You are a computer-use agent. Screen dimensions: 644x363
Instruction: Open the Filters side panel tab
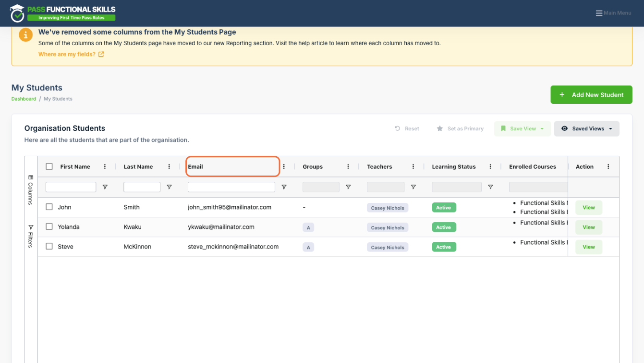pyautogui.click(x=31, y=236)
